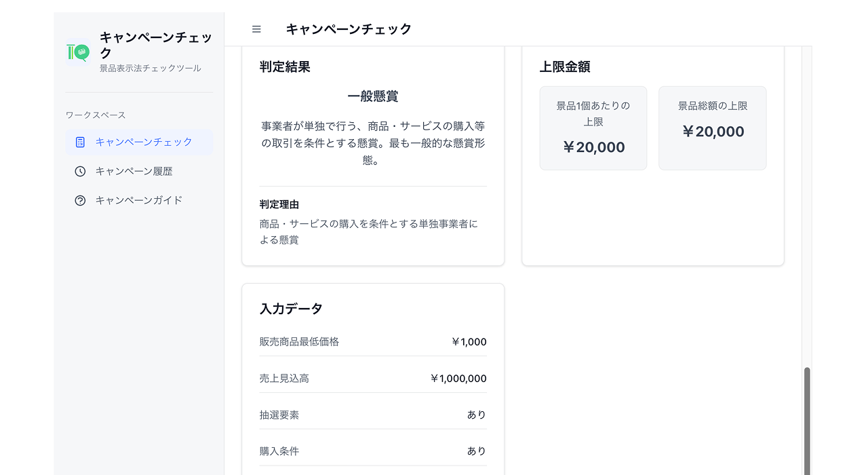
Task: Click the 抽選要素 row
Action: (373, 415)
